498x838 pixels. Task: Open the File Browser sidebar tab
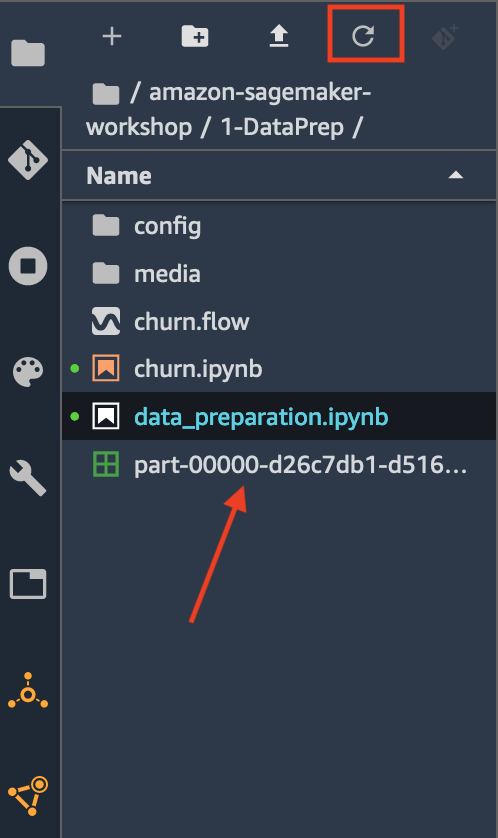click(28, 52)
